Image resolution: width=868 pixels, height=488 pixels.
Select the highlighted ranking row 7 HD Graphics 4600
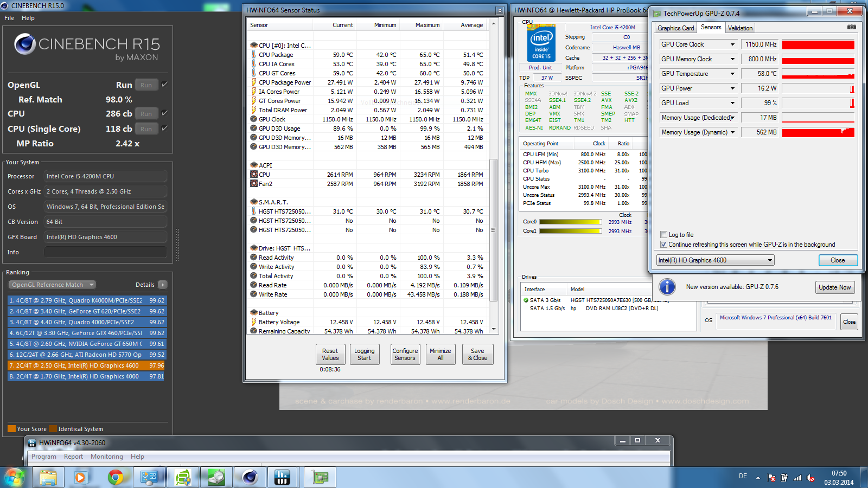(87, 365)
